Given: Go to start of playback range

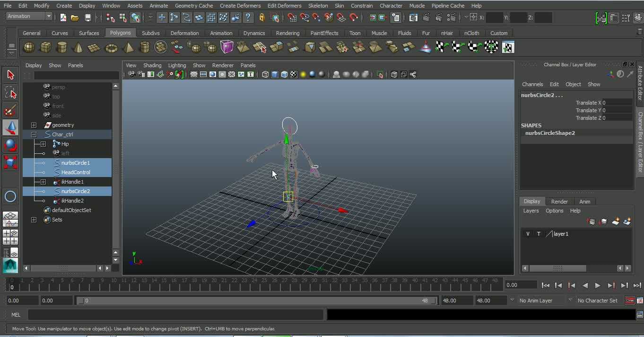Looking at the screenshot, I should tap(545, 285).
